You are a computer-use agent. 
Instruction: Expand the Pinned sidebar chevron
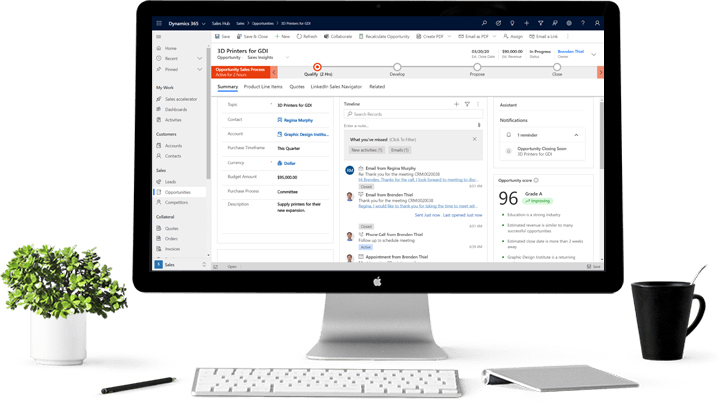200,69
